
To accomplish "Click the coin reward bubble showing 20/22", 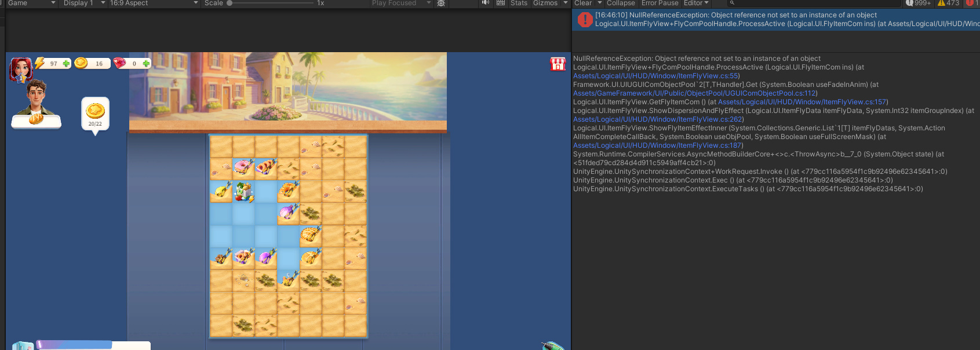I will tap(95, 114).
